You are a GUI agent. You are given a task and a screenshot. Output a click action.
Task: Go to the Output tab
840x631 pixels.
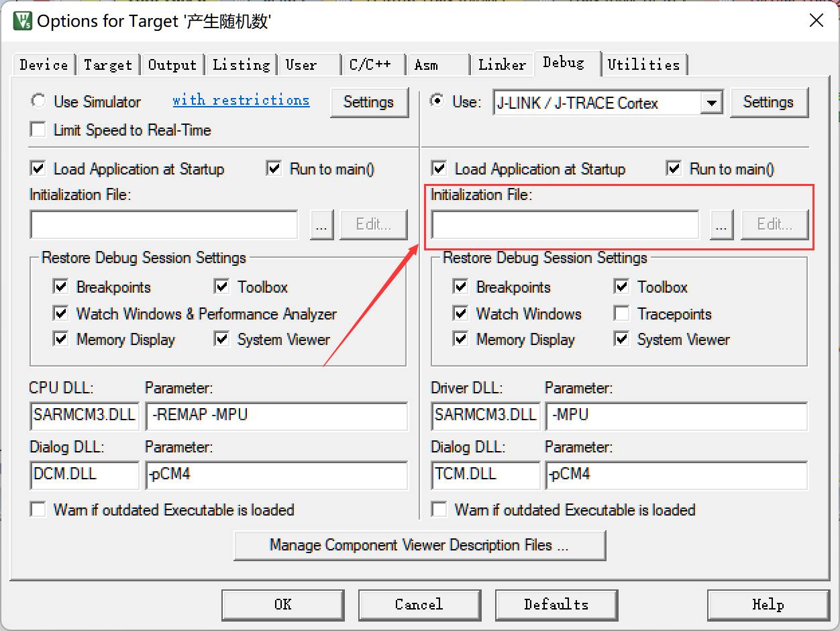click(x=172, y=64)
